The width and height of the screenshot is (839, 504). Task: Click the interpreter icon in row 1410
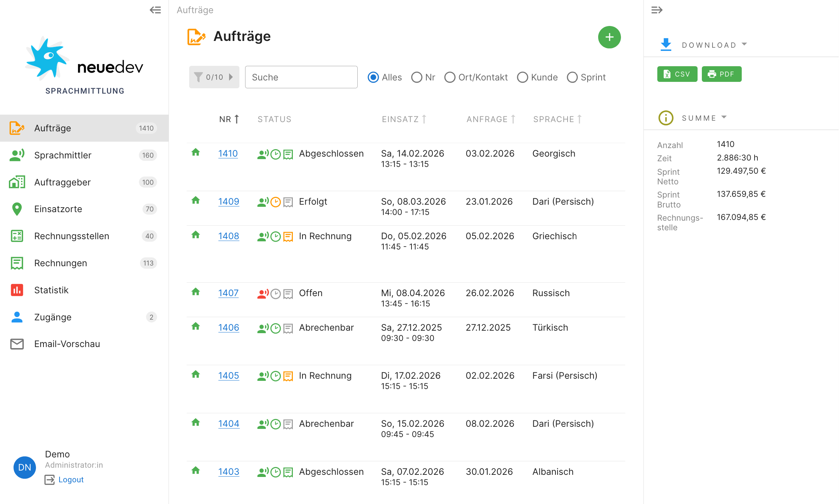pos(263,154)
